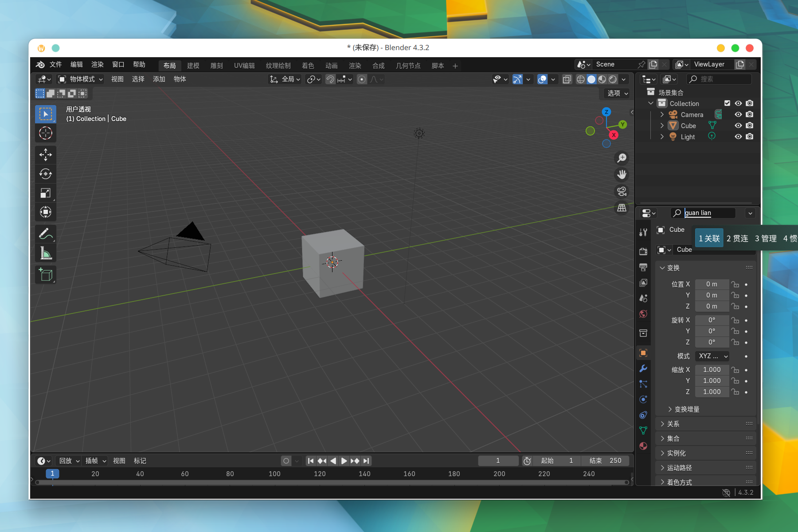Toggle camera view with camera icon
The width and height of the screenshot is (798, 532).
click(x=622, y=192)
